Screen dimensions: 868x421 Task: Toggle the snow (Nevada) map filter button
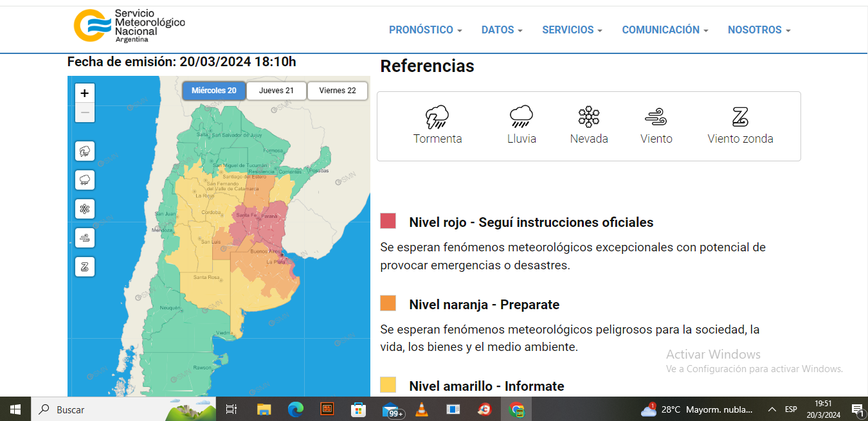click(x=85, y=209)
